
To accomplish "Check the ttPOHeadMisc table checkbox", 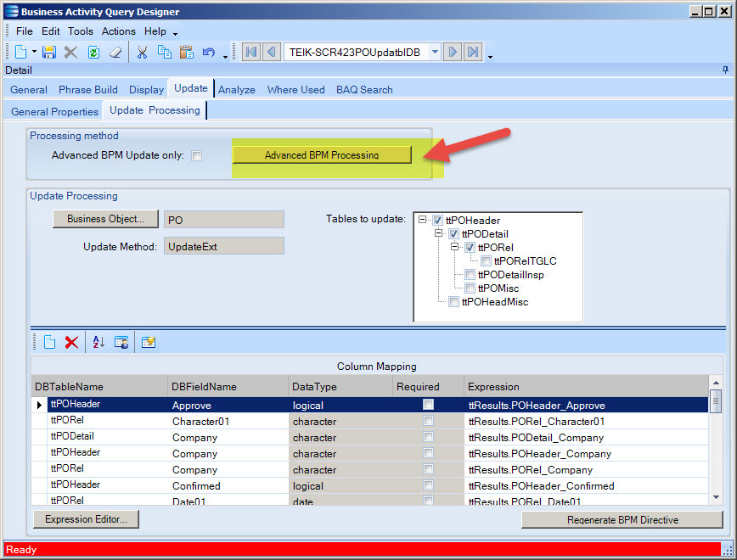I will tap(454, 302).
